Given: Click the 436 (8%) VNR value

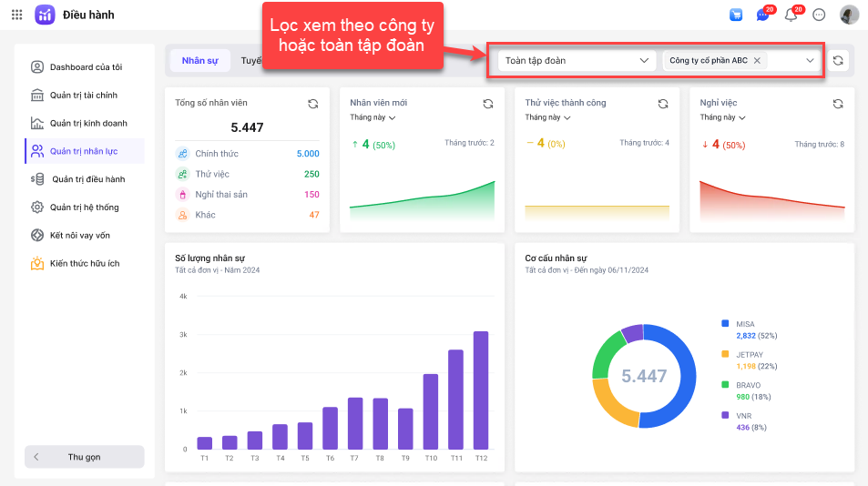Looking at the screenshot, I should point(751,428).
